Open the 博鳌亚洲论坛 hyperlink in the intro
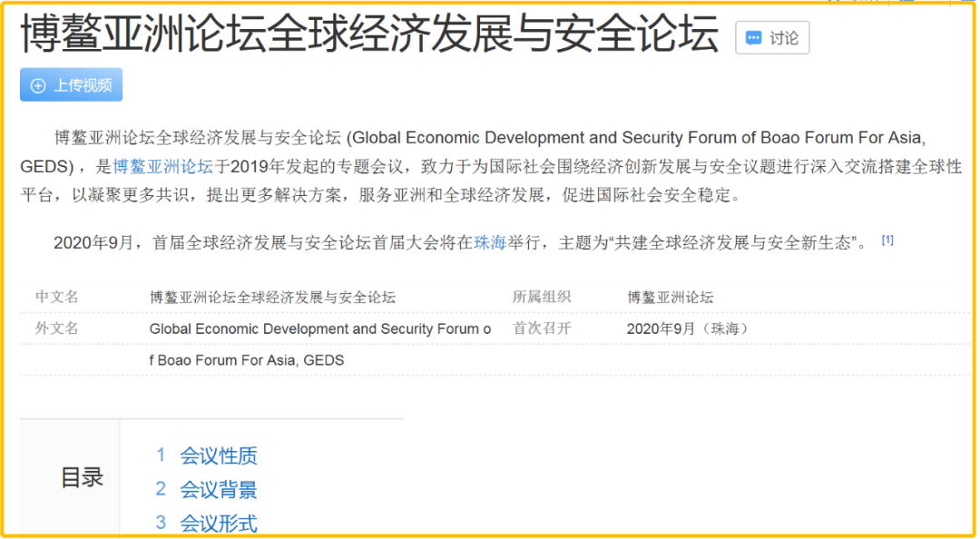 [163, 166]
